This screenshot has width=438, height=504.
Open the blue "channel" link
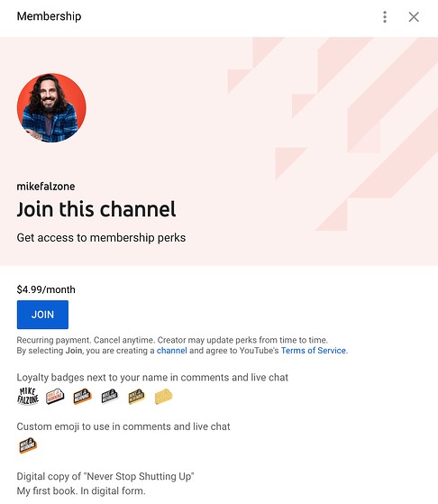(x=171, y=351)
